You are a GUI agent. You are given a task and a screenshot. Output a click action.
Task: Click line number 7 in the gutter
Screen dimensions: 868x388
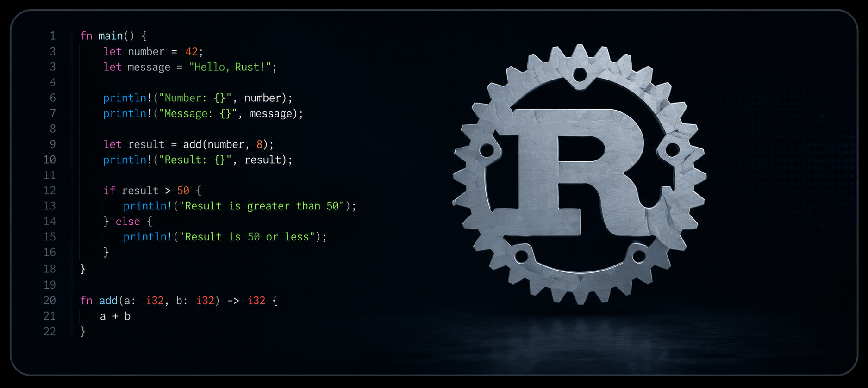(x=53, y=114)
